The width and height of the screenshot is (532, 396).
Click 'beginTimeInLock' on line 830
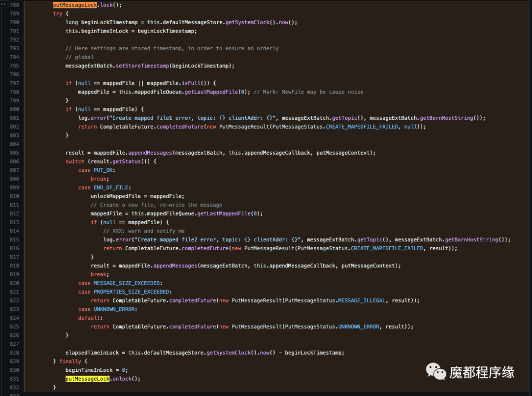click(89, 370)
